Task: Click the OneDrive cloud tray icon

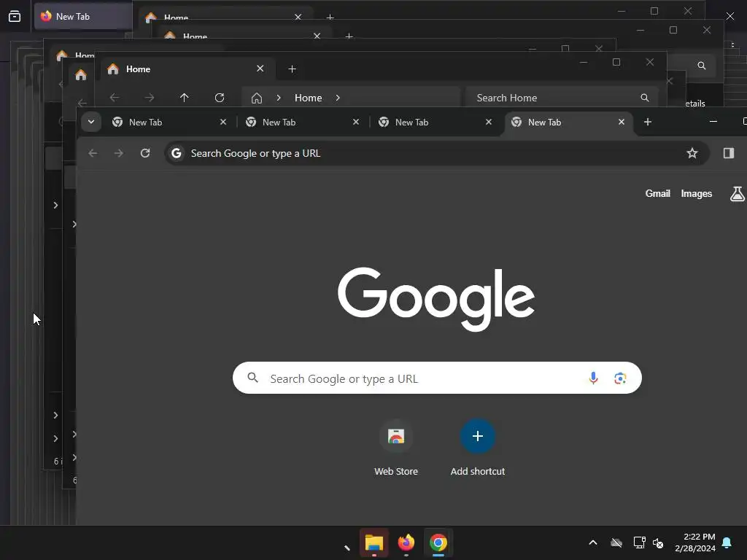Action: pos(616,542)
